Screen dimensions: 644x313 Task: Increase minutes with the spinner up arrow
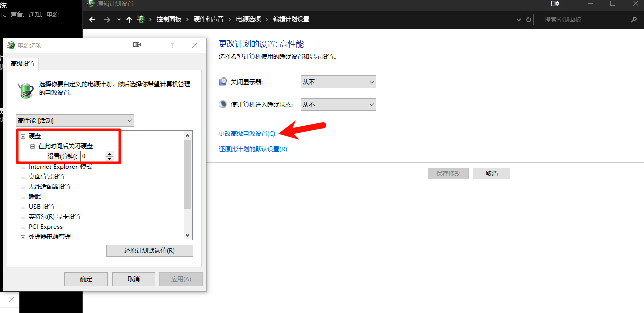coord(109,154)
